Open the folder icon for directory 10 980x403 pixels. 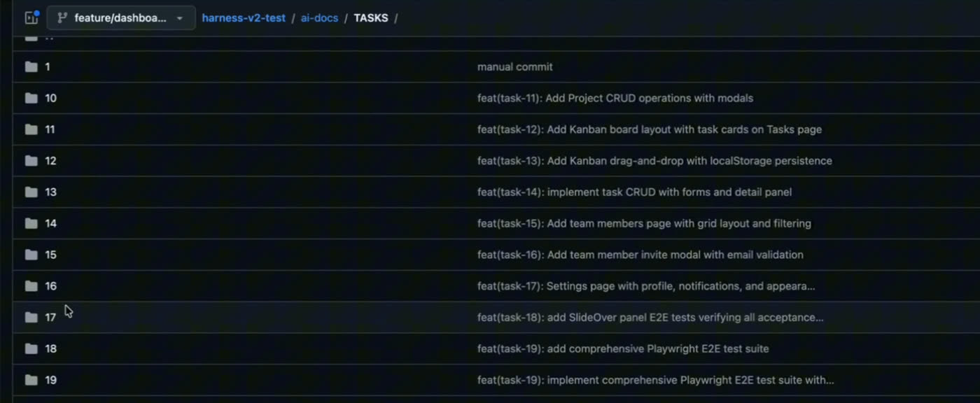31,98
